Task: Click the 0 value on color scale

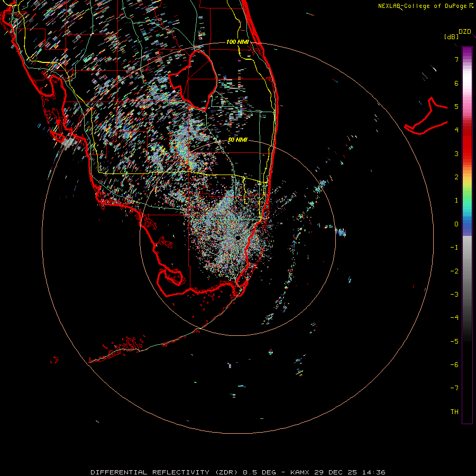Action: [x=456, y=224]
